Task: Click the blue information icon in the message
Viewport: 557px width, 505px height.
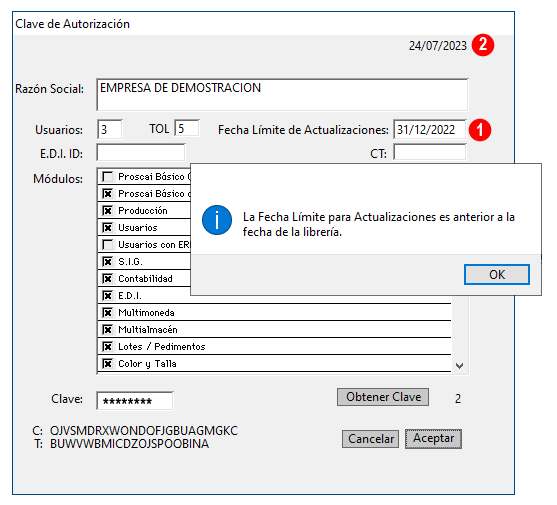Action: click(217, 220)
